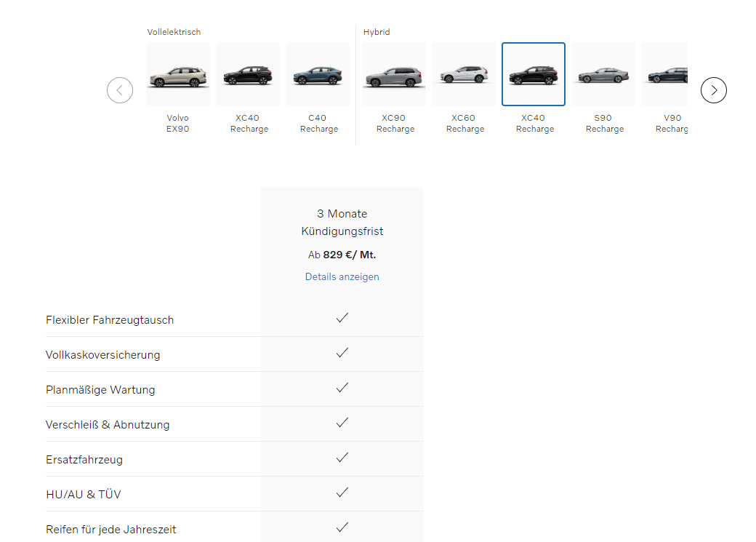Viewport: 756px width, 542px height.
Task: Click the next arrow in the car carousel
Action: (x=714, y=90)
